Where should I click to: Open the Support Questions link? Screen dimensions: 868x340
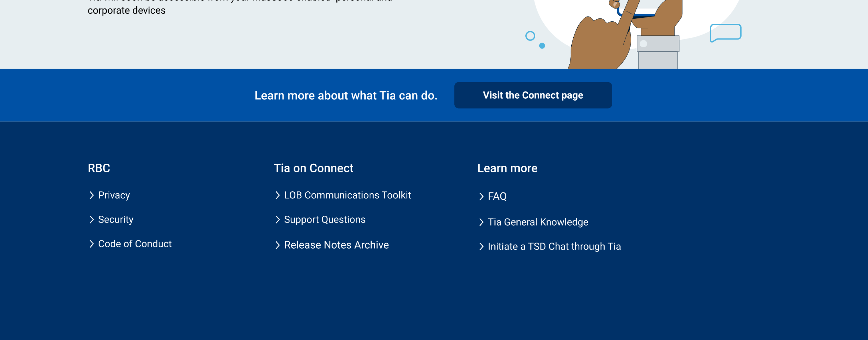[325, 220]
